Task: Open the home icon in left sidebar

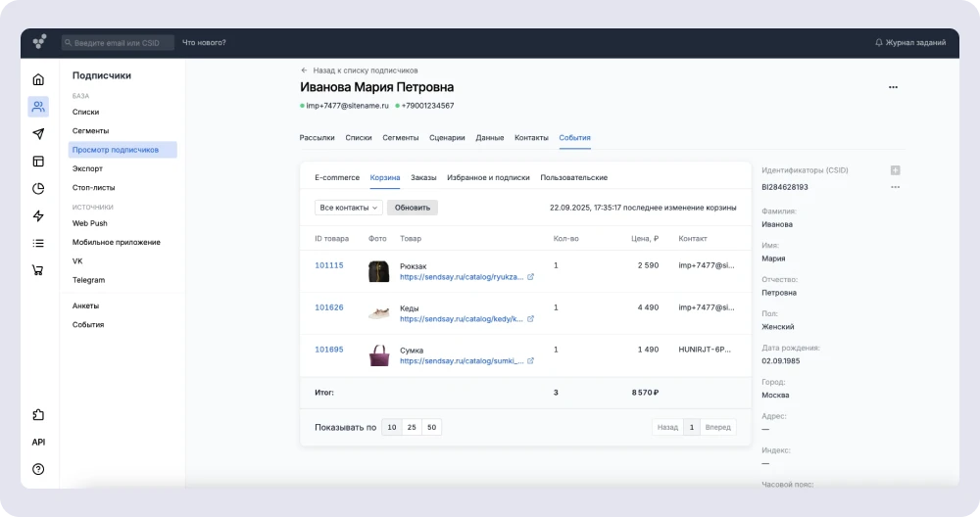Action: (x=38, y=79)
